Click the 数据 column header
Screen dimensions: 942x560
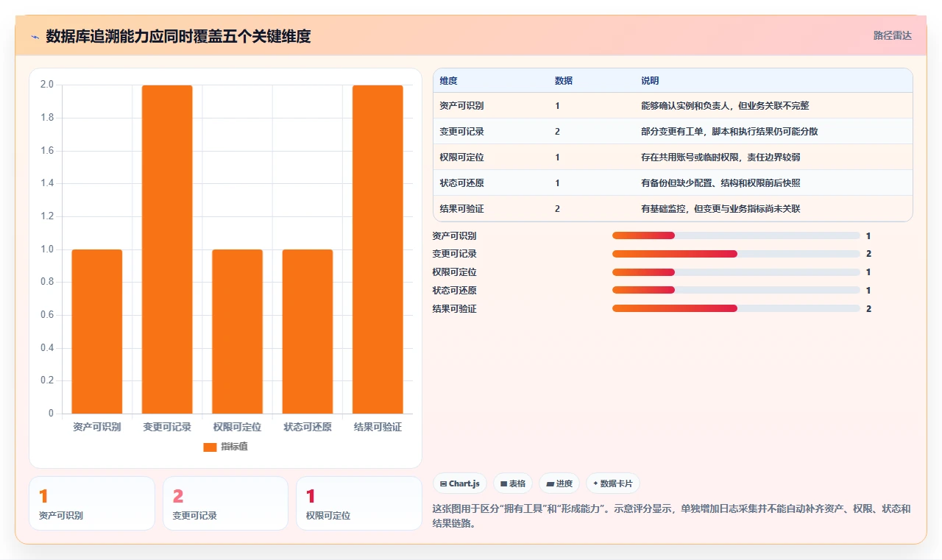[564, 81]
